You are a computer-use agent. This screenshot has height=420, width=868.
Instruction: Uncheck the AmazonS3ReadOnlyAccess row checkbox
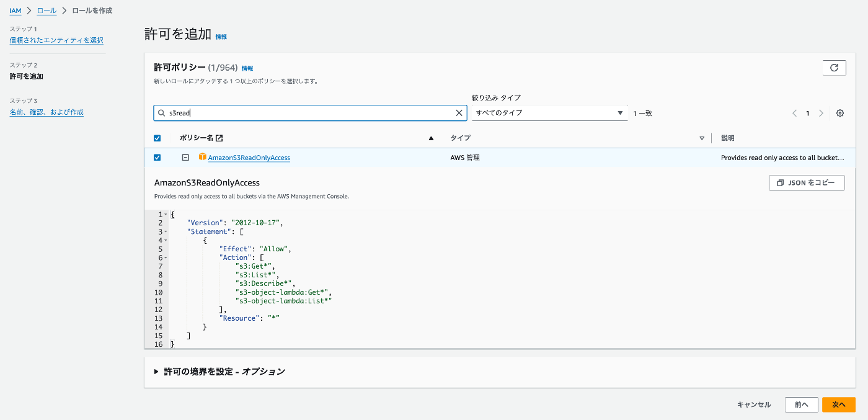157,158
